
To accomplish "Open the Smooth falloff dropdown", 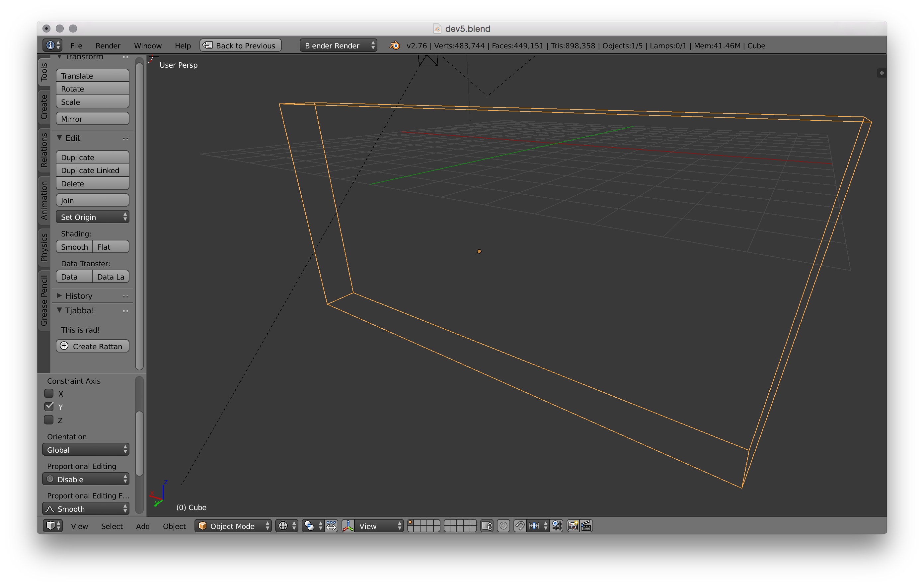I will (x=85, y=508).
